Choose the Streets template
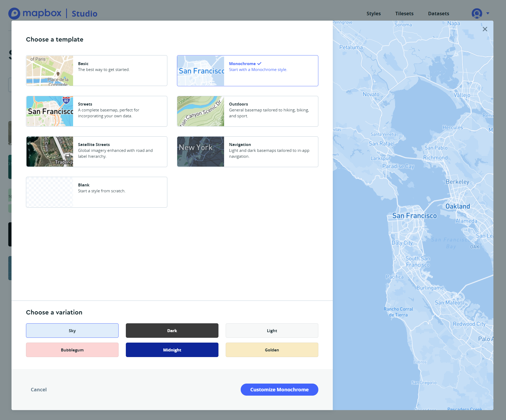The width and height of the screenshot is (506, 420). [x=97, y=111]
